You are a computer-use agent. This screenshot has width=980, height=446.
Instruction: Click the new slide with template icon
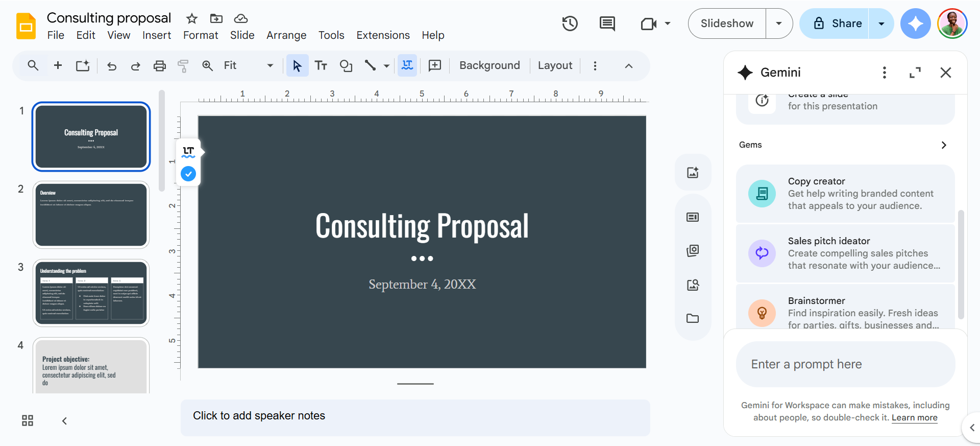coord(83,65)
